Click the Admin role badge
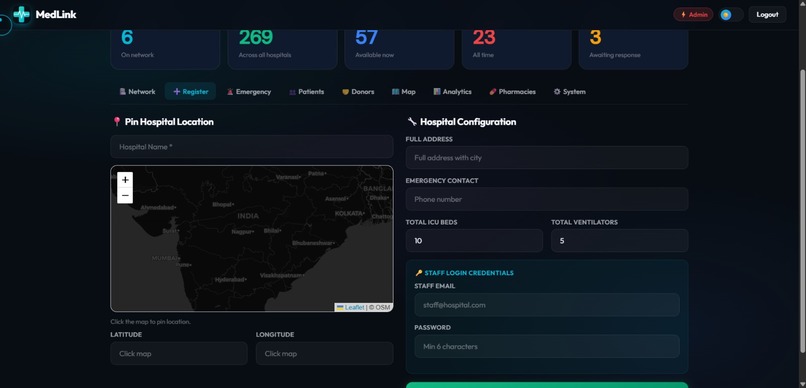Viewport: 806px width, 388px height. coord(693,15)
